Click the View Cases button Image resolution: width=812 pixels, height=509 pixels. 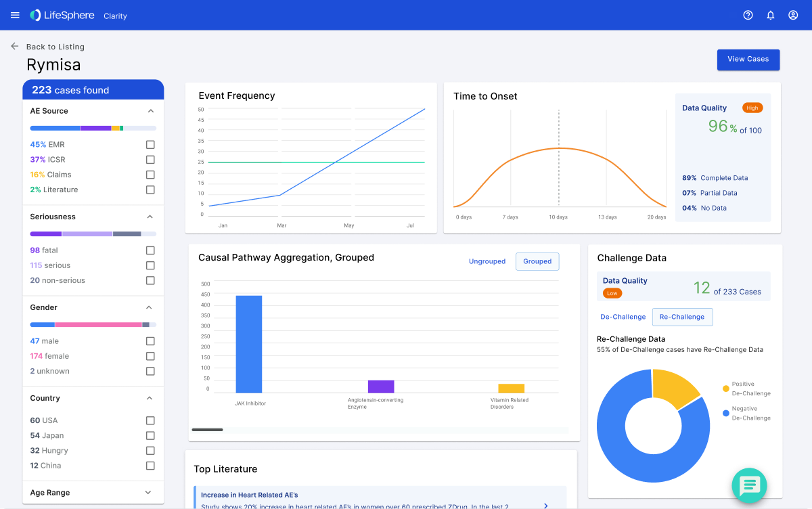pos(748,60)
